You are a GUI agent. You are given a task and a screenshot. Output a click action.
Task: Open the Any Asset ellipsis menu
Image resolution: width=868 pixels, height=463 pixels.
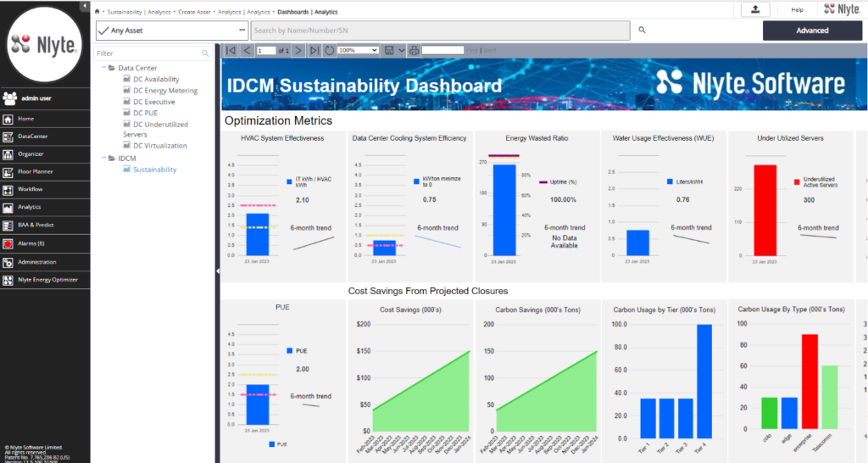[x=242, y=30]
